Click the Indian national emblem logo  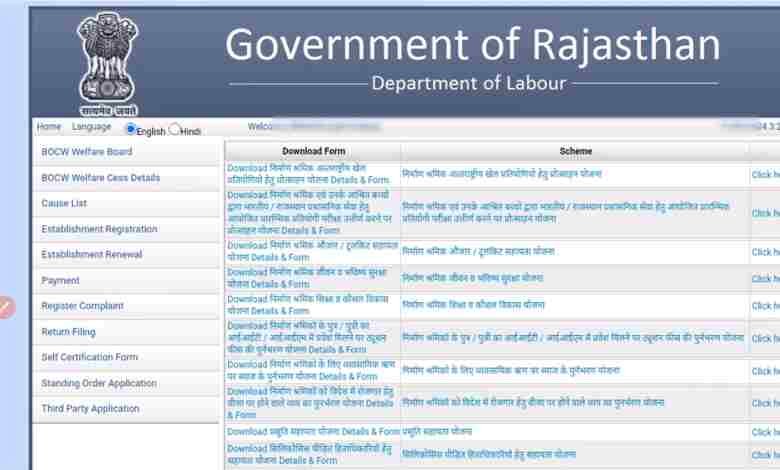click(x=108, y=64)
